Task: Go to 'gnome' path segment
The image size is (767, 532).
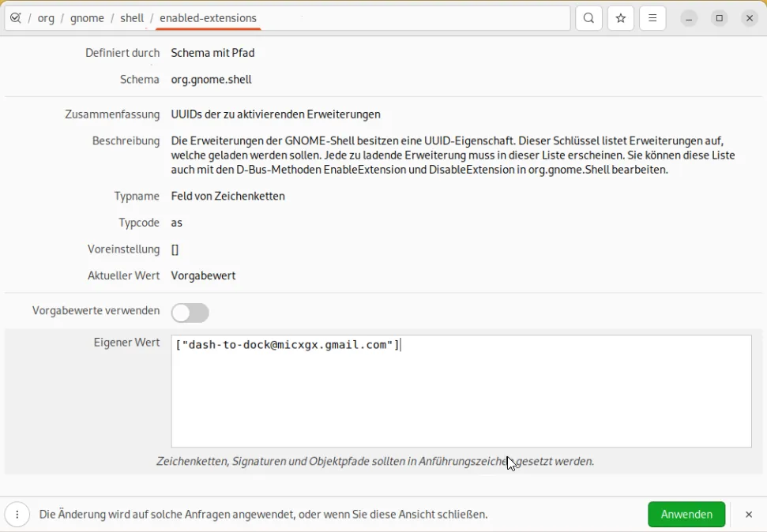Action: [x=87, y=18]
